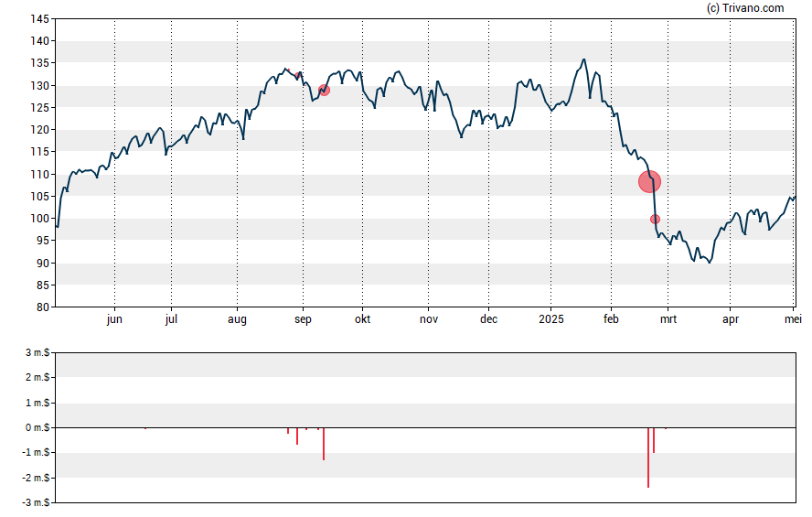Click the '0 m.$' volume axis label
The image size is (812, 517).
click(37, 428)
